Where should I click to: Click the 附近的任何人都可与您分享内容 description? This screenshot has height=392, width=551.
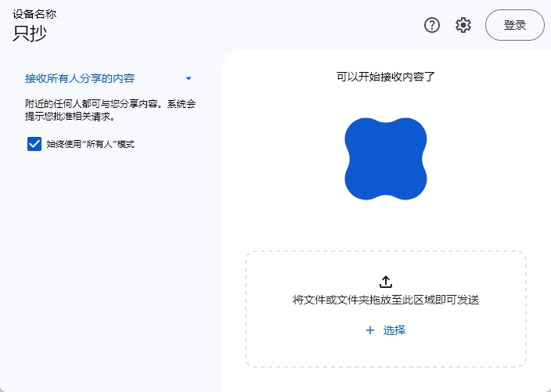[x=110, y=110]
